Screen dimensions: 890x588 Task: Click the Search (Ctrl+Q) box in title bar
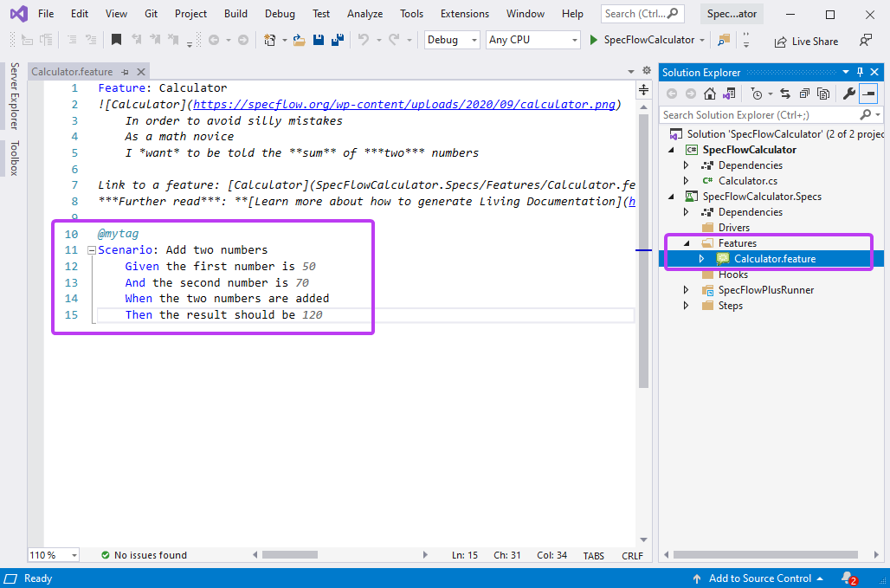coord(642,14)
